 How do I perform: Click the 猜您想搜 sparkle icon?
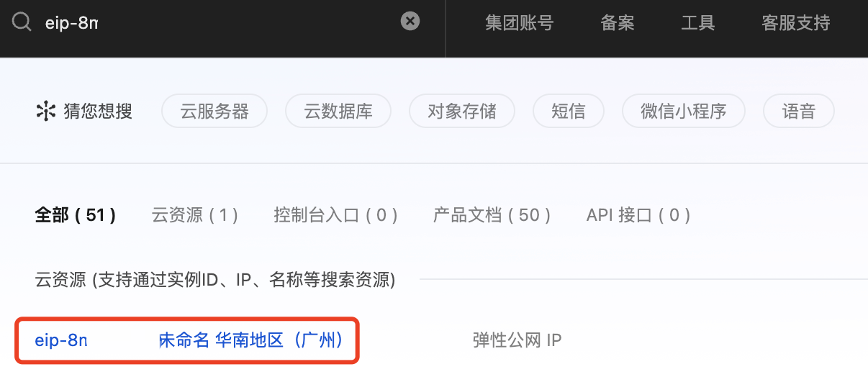point(45,112)
